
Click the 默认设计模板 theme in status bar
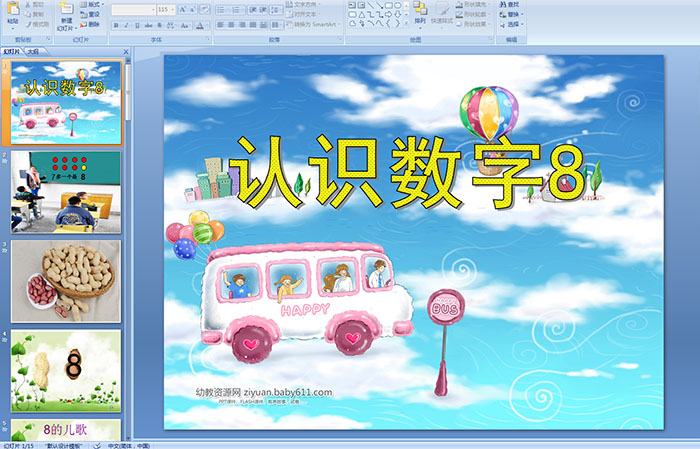pyautogui.click(x=63, y=445)
